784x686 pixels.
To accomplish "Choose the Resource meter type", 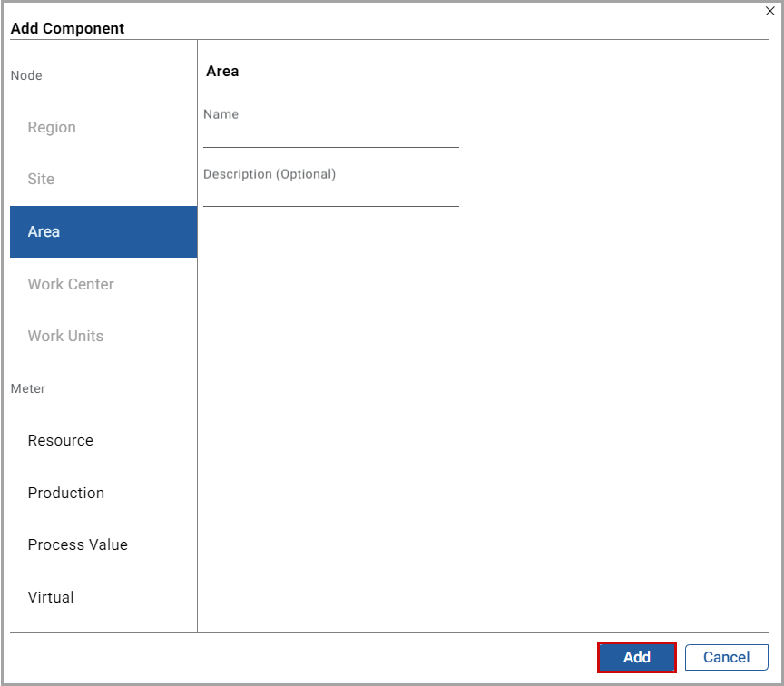I will tap(61, 441).
